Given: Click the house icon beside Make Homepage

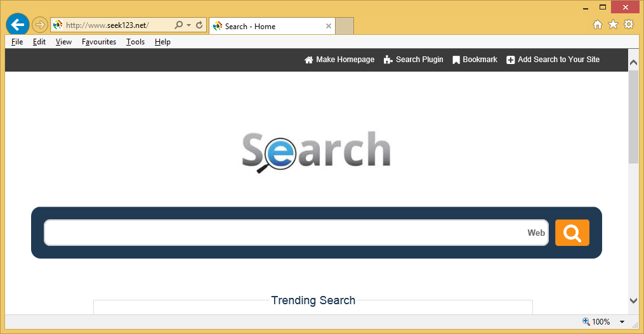Looking at the screenshot, I should (309, 60).
